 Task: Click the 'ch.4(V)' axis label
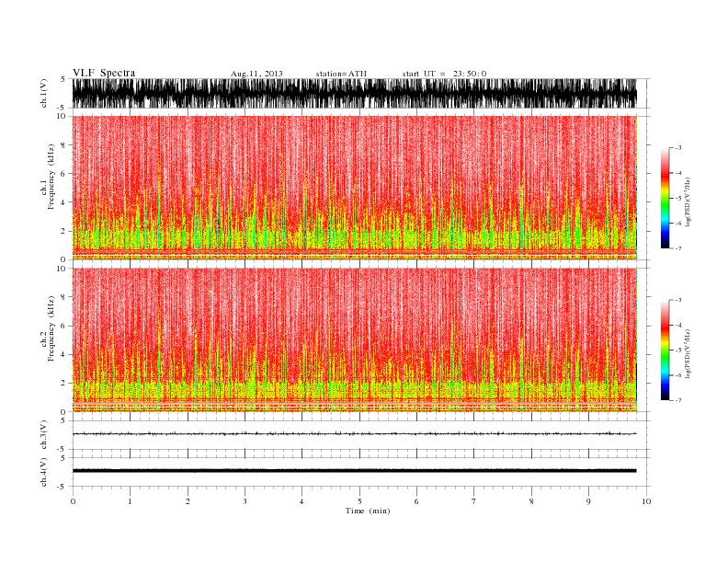click(44, 472)
